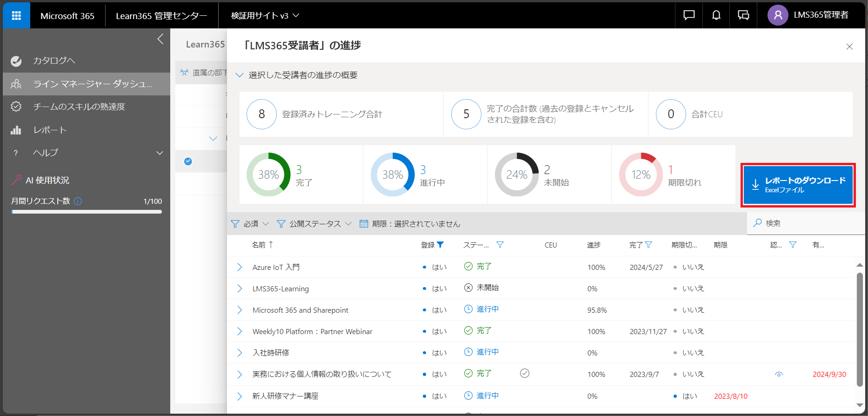Expand the LMS365-Learning row
The width and height of the screenshot is (868, 416).
coord(240,289)
